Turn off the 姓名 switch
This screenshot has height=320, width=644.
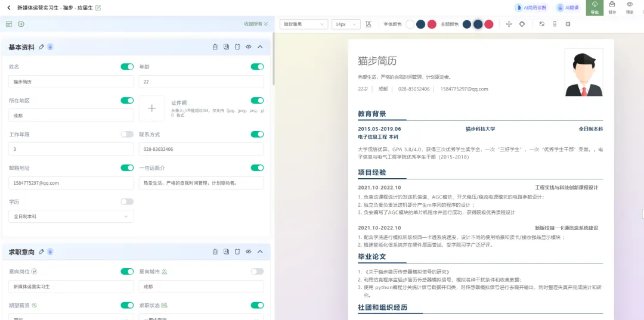(x=127, y=67)
